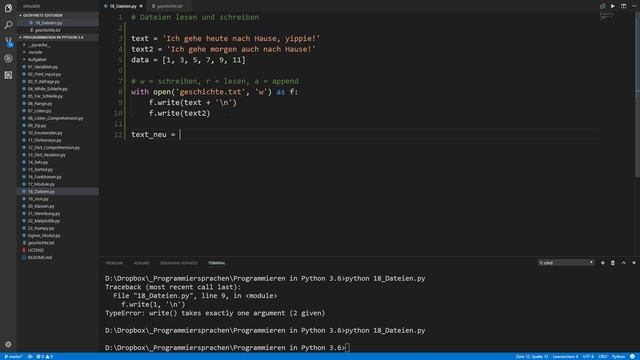Open editor More Actions ellipsis
Image resolution: width=640 pixels, height=360 pixels.
click(634, 6)
